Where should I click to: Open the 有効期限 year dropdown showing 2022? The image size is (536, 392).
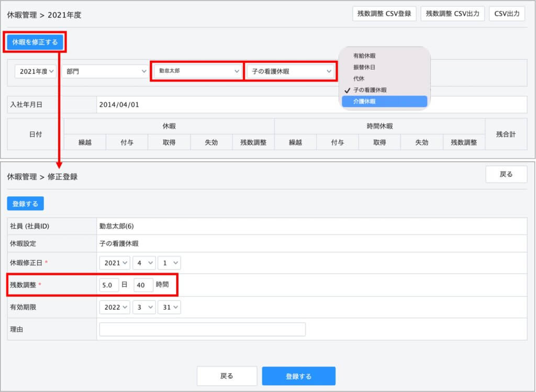click(x=114, y=307)
